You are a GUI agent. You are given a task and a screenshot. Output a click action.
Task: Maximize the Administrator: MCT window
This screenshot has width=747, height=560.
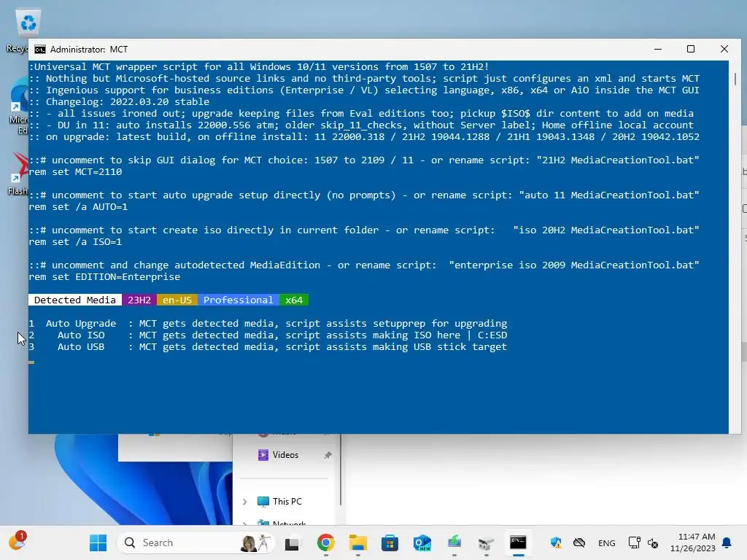point(691,49)
